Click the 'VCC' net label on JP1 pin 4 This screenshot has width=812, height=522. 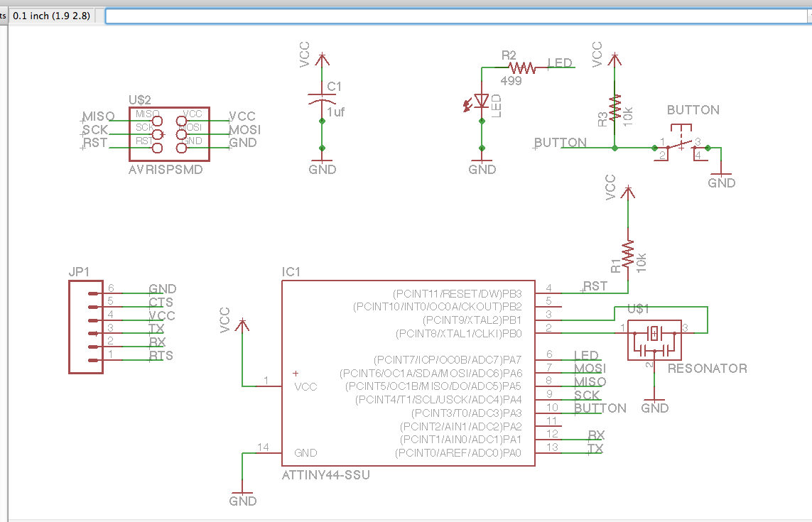point(162,315)
